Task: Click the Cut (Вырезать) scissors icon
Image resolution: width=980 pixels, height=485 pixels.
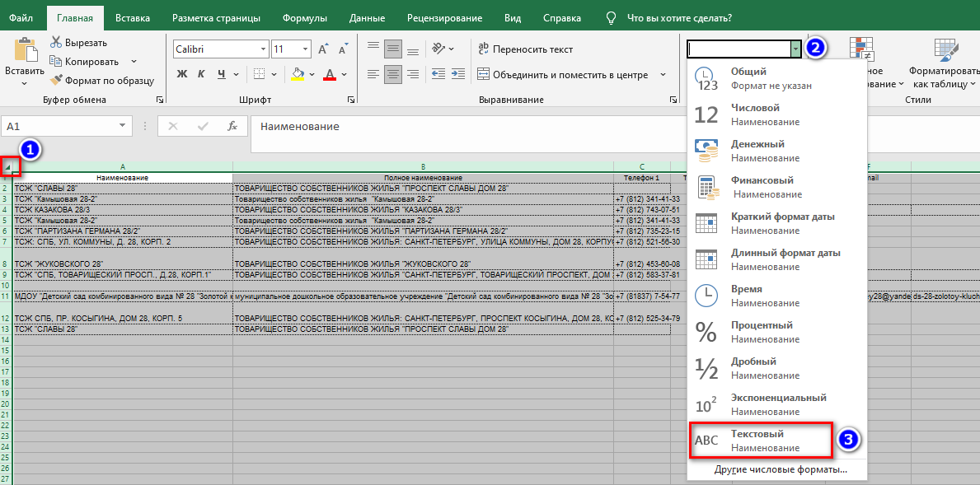Action: click(56, 42)
